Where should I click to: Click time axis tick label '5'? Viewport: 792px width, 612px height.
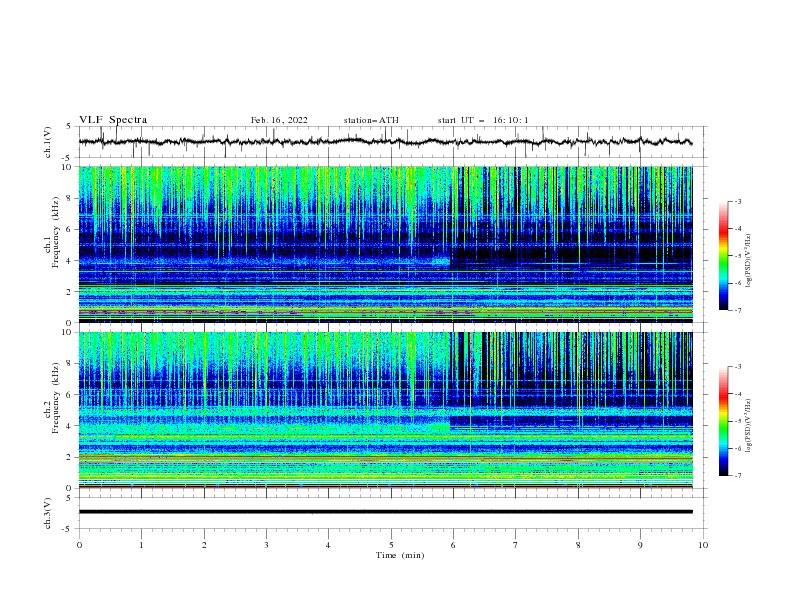pos(391,545)
